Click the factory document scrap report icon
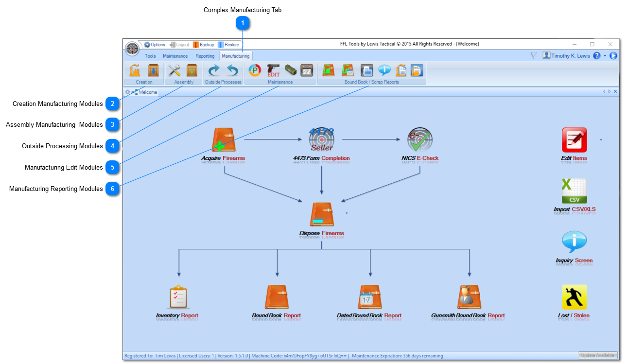627x364 pixels. 401,71
